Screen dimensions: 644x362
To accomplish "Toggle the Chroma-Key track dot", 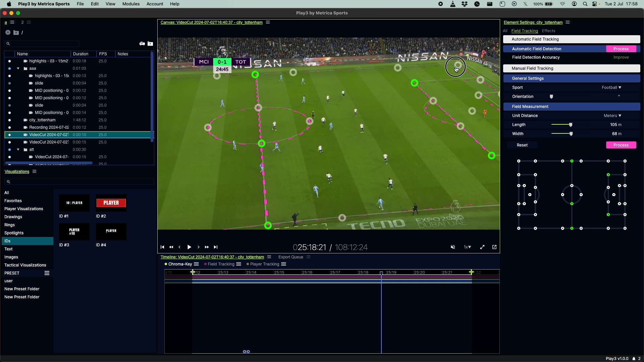I will coord(166,264).
